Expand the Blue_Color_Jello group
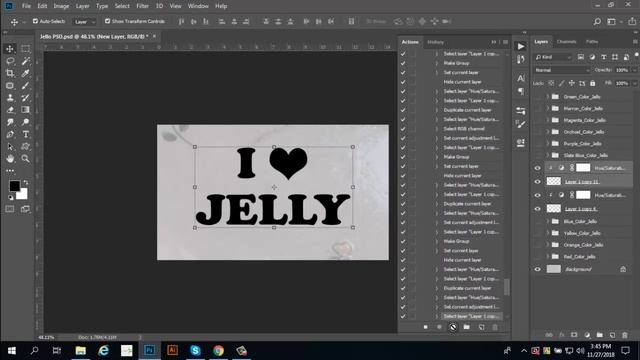 (x=548, y=222)
